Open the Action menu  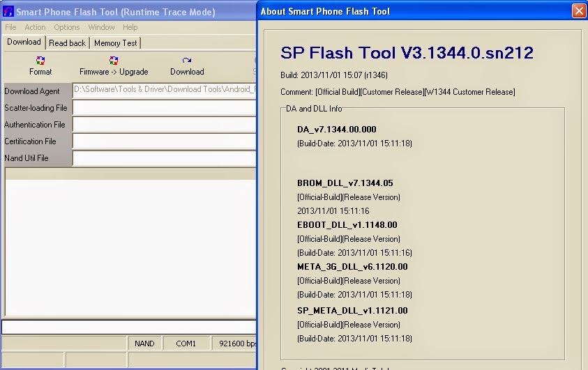[x=35, y=27]
